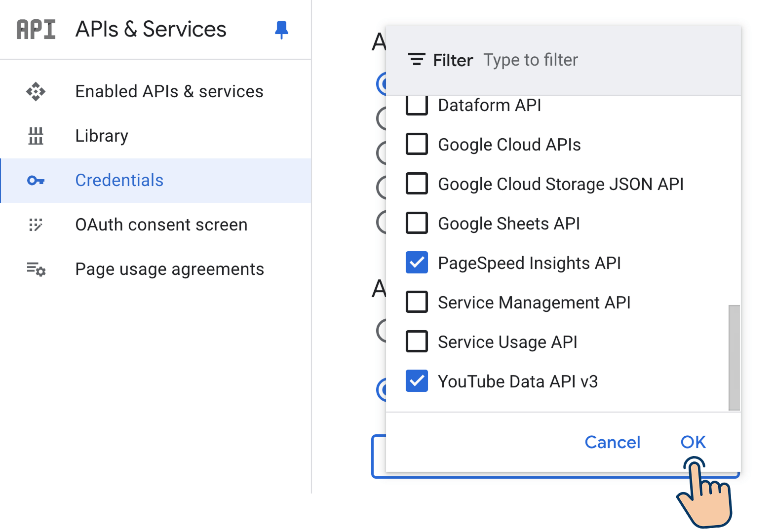Click the Filter lines icon
Image resolution: width=773 pixels, height=532 pixels.
(417, 60)
